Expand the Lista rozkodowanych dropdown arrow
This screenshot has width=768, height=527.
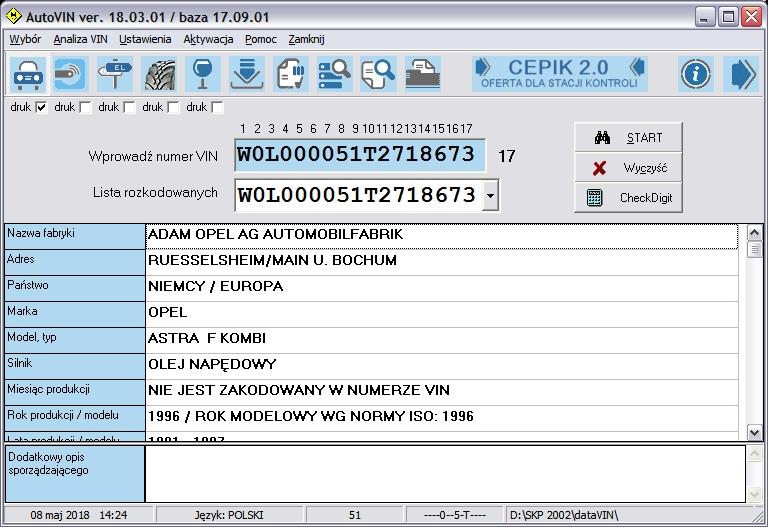tap(490, 195)
